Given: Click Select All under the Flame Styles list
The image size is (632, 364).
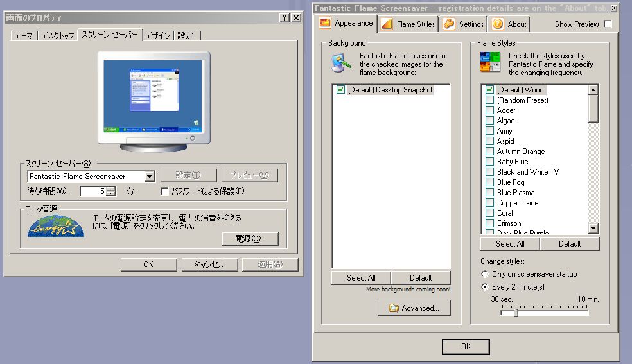Looking at the screenshot, I should click(510, 243).
